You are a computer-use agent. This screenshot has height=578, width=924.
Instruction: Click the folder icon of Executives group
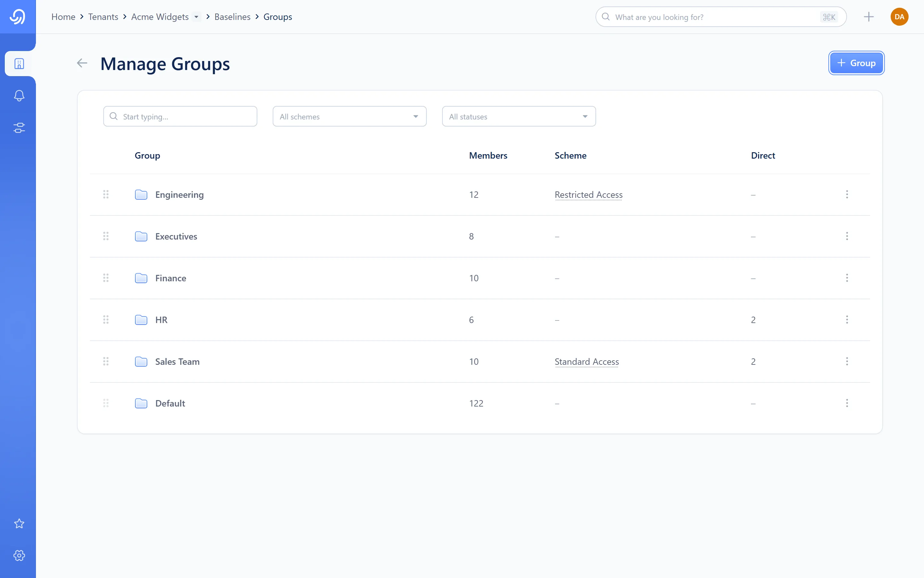141,236
